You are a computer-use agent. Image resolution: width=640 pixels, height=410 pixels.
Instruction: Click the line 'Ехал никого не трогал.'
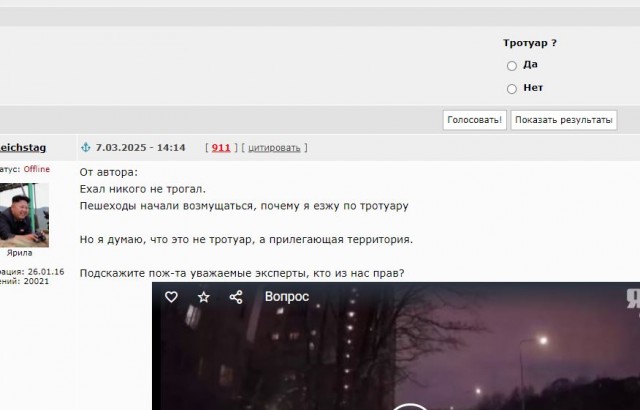point(142,189)
